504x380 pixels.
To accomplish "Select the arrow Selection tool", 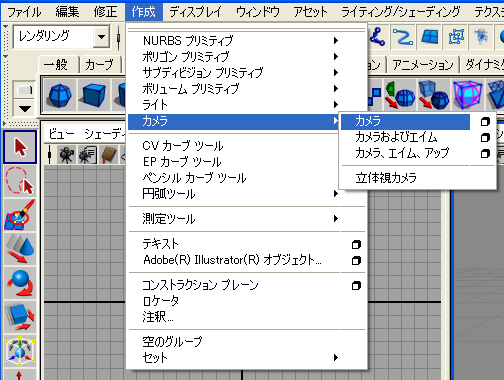I will (20, 147).
